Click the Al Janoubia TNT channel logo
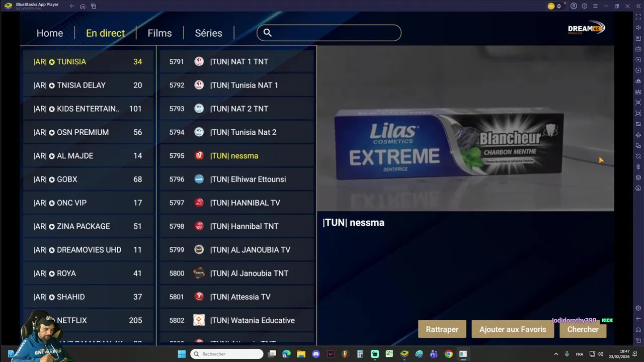This screenshot has height=362, width=644. click(x=199, y=273)
